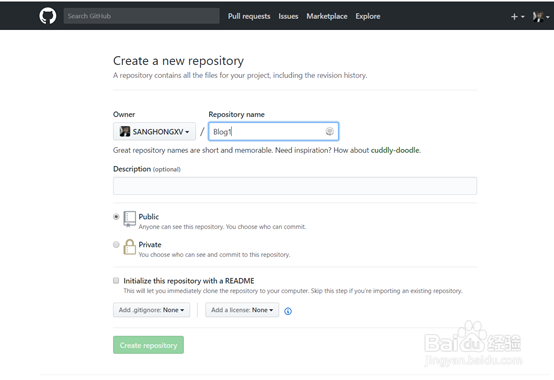The height and width of the screenshot is (380, 554).
Task: Select the Public radio button
Action: (x=116, y=216)
